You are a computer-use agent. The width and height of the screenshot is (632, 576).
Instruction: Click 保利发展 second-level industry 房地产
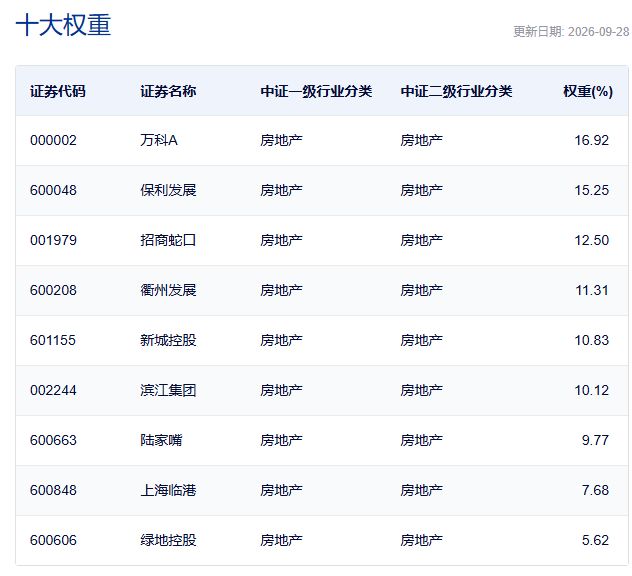coord(422,190)
